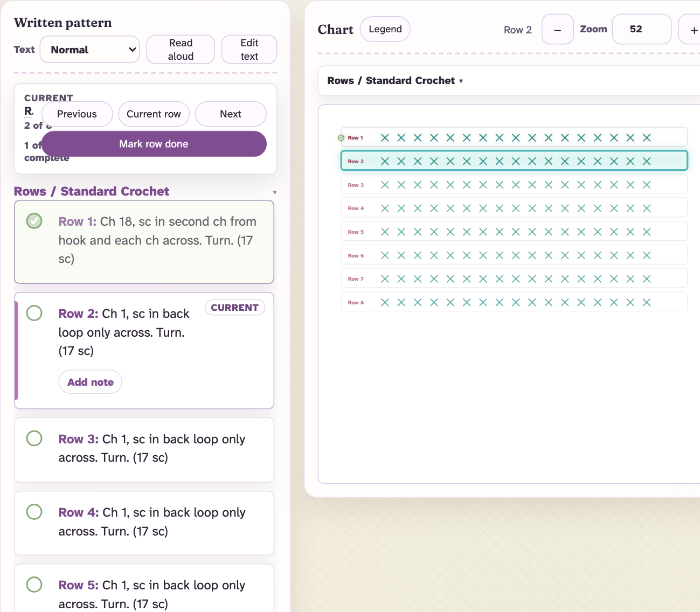Click the Zoom value field showing 52
This screenshot has height=612, width=700.
pyautogui.click(x=642, y=29)
